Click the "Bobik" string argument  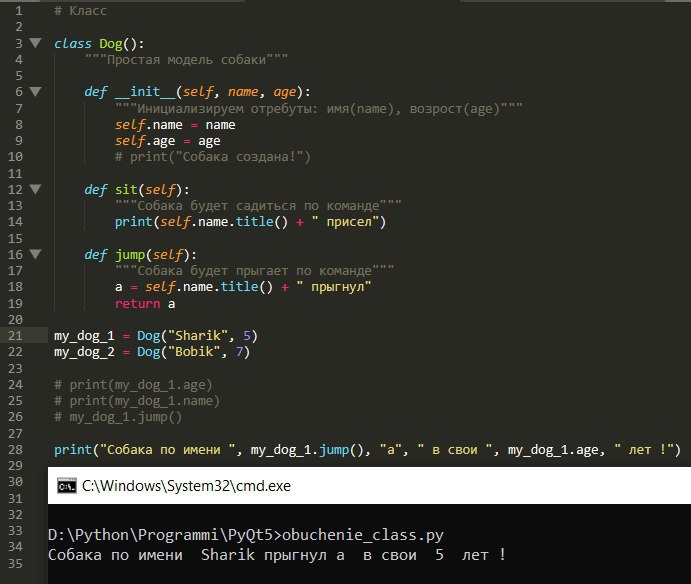[x=194, y=352]
